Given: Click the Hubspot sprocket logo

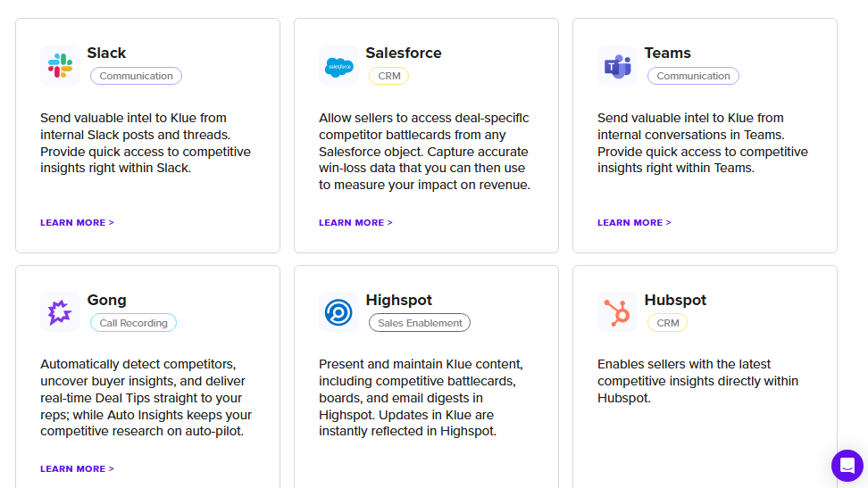Looking at the screenshot, I should point(617,312).
